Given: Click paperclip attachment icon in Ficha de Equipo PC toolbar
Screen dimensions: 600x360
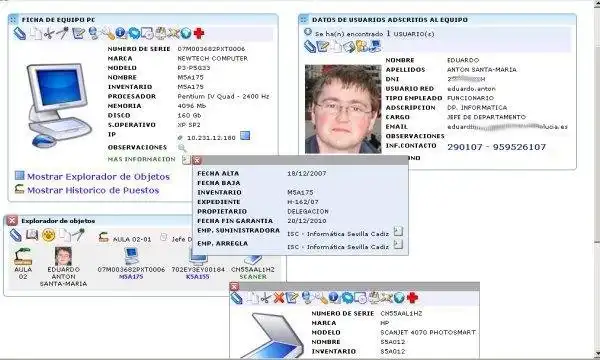Looking at the screenshot, I should coord(19,34).
